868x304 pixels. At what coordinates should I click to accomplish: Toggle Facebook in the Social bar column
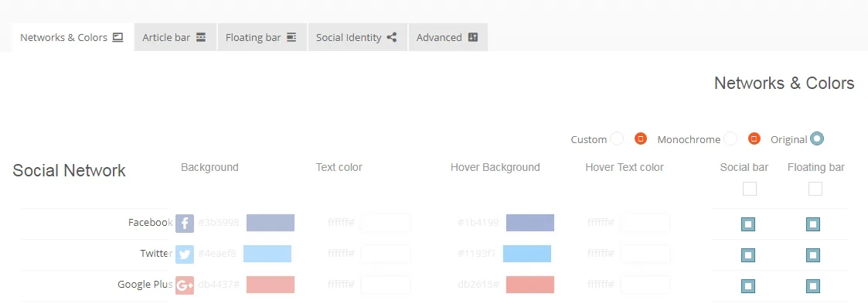(748, 224)
